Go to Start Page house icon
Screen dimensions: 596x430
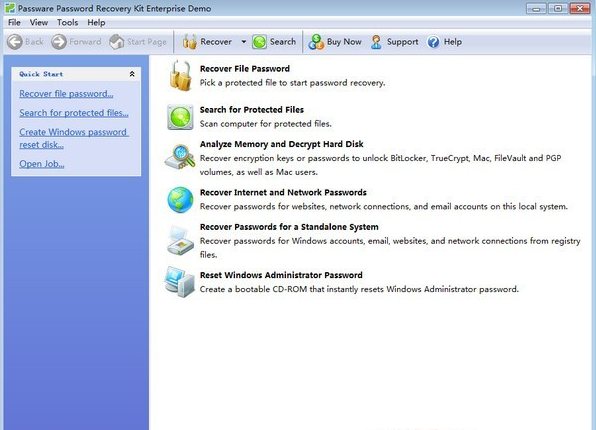[x=117, y=42]
